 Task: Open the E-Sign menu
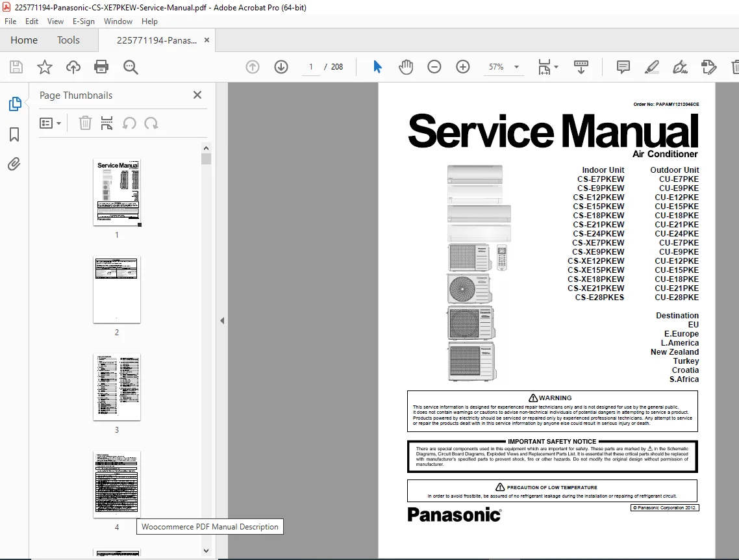click(83, 21)
